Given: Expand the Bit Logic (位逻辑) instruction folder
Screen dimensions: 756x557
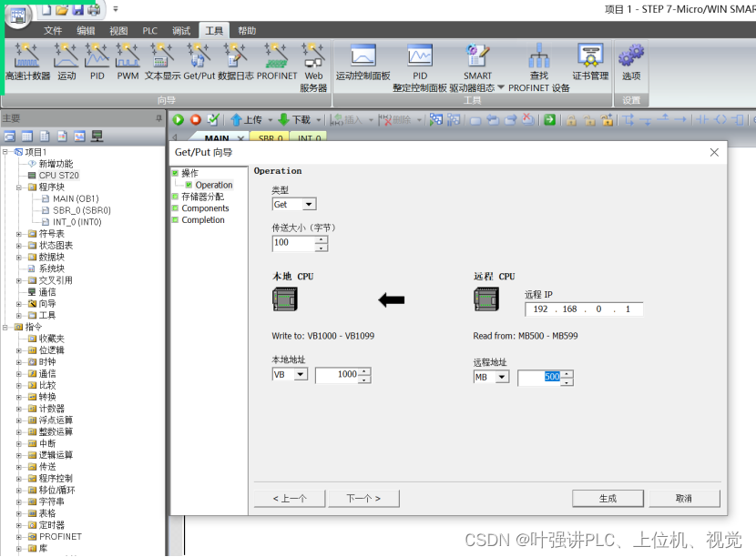Looking at the screenshot, I should [x=19, y=350].
